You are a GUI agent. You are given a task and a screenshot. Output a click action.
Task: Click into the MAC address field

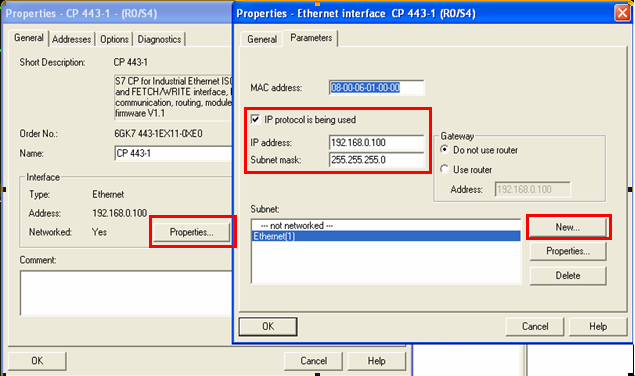pos(377,88)
